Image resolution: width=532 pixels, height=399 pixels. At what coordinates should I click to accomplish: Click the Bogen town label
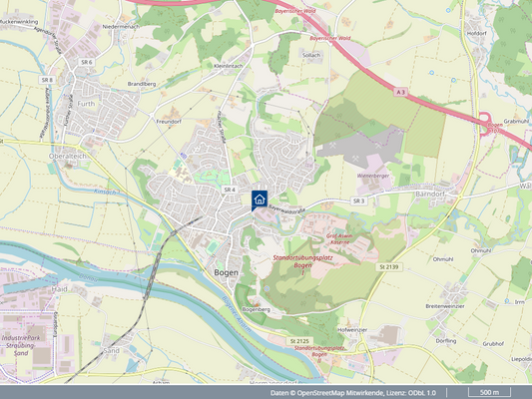pyautogui.click(x=226, y=273)
